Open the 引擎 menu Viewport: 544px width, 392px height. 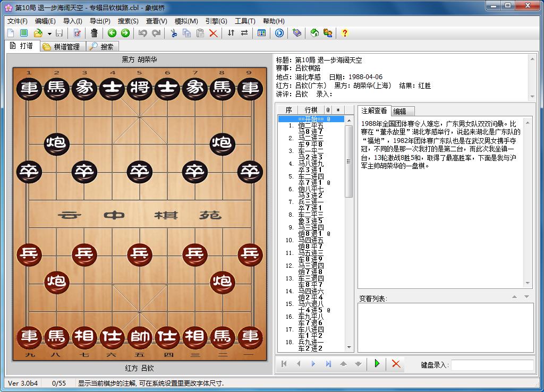coord(215,21)
